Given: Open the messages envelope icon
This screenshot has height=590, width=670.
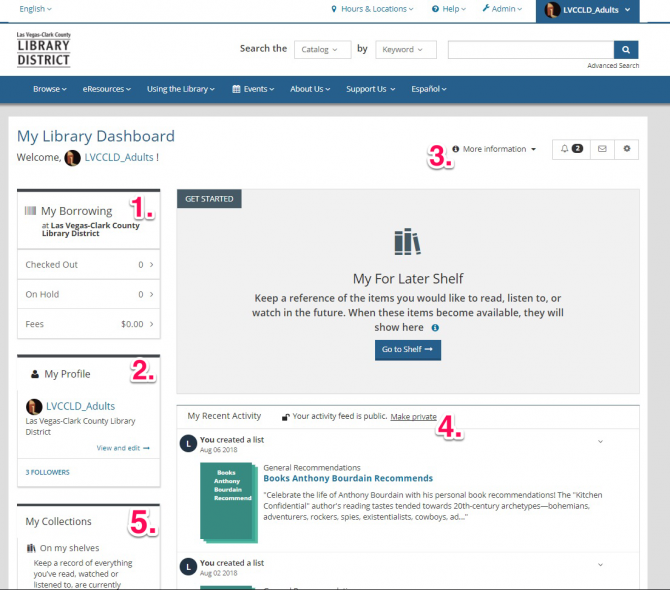Looking at the screenshot, I should tap(602, 149).
